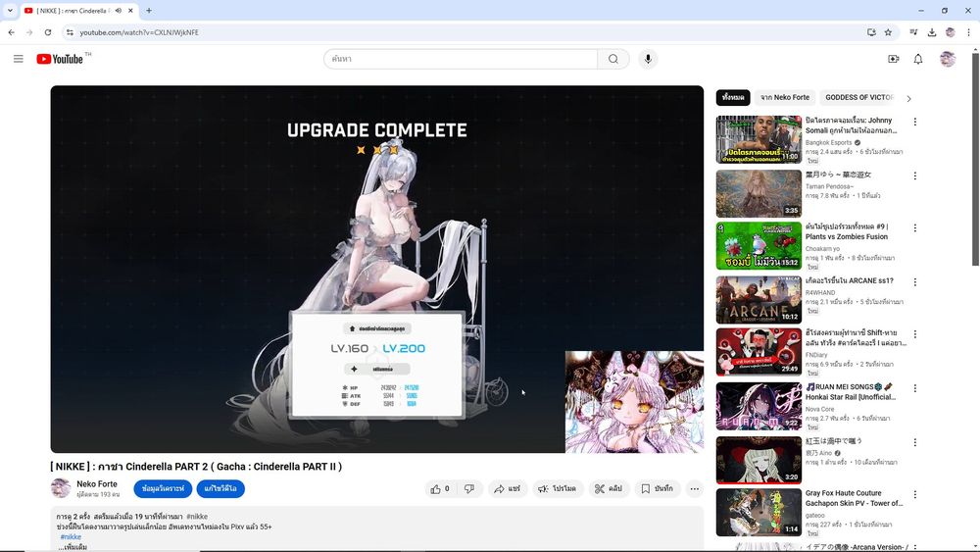
Task: Open options menu for 葉月ゆら video
Action: click(915, 176)
